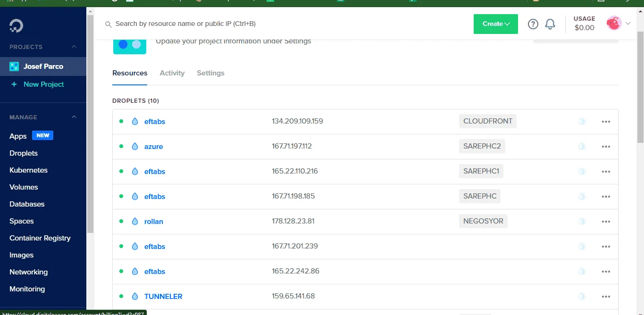
Task: Open the help question mark icon
Action: pos(533,24)
